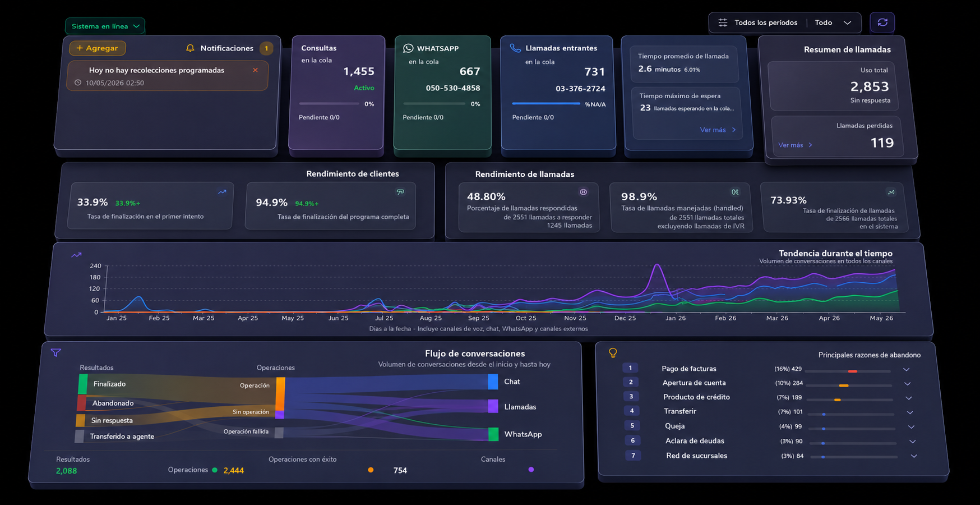Click the 2.6 minutos average call time

659,69
